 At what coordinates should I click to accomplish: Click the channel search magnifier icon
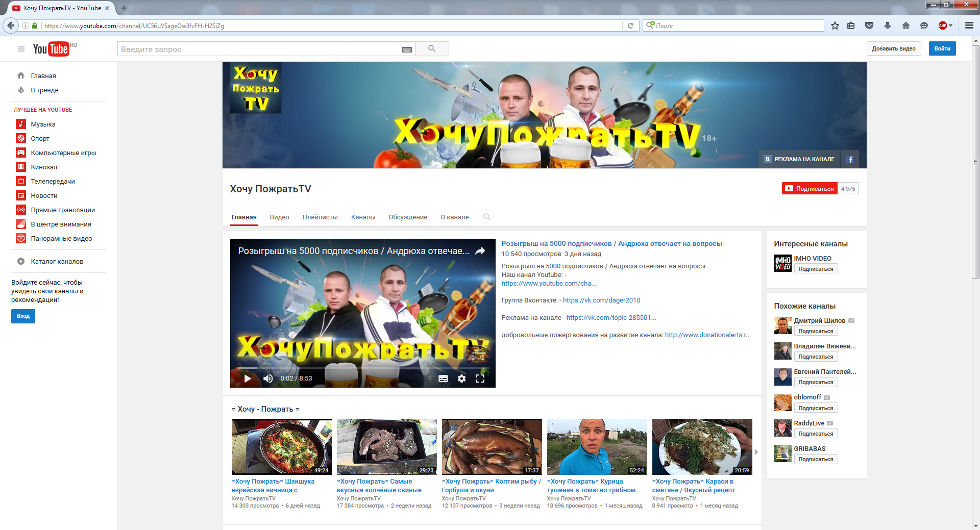coord(487,217)
